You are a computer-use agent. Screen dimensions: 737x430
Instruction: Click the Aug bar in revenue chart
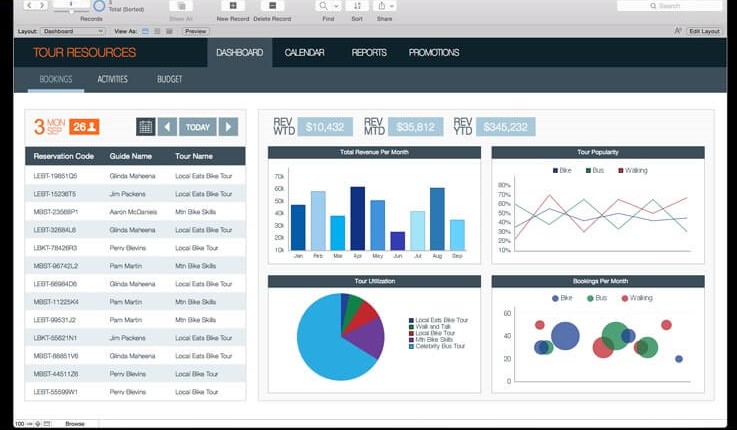tap(437, 219)
